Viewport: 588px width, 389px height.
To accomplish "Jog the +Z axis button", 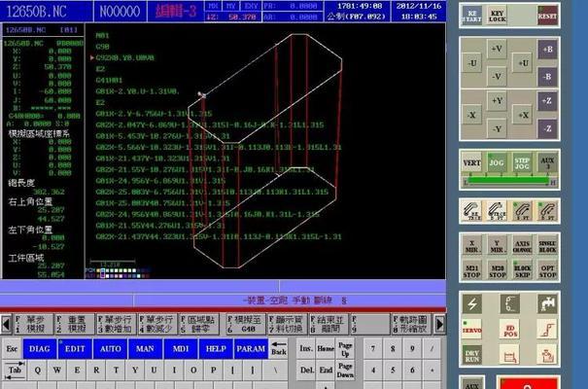I will tap(547, 101).
